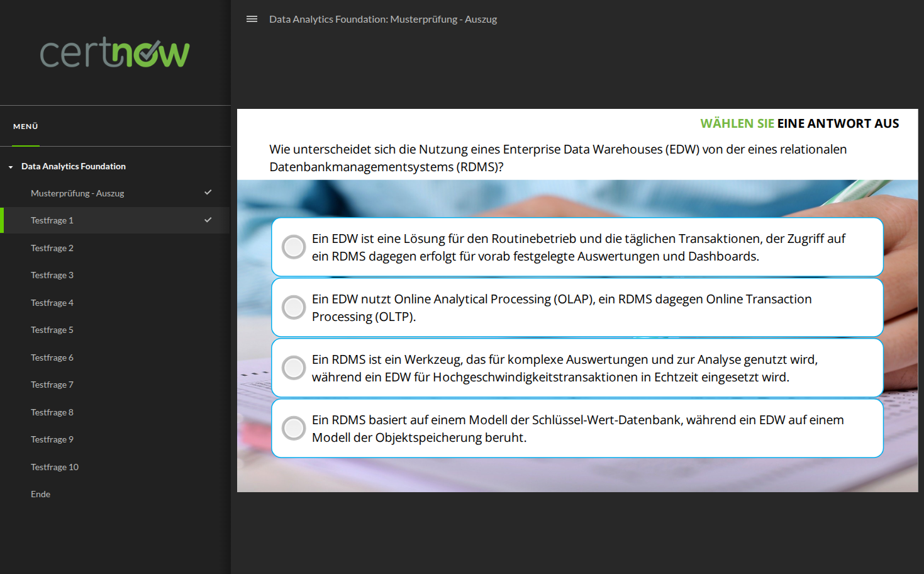Open Testfrage 8
This screenshot has width=924, height=574.
click(x=52, y=412)
